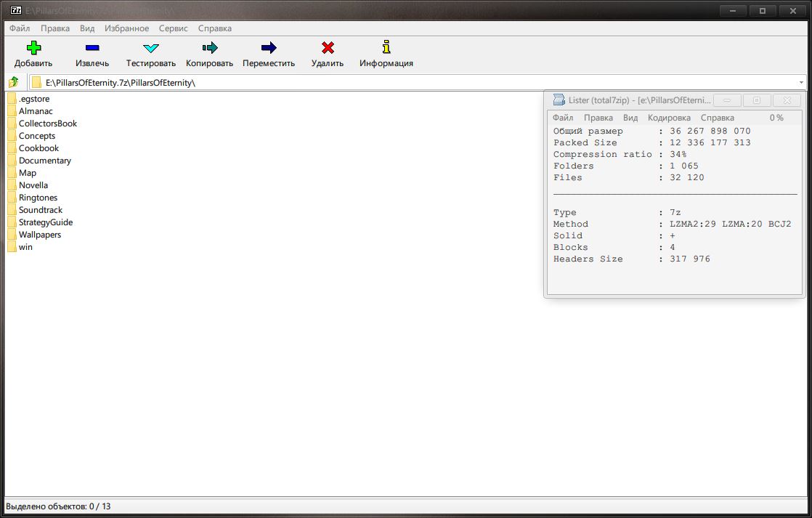Click the red Delete (Удалить) X icon
The image size is (812, 518).
click(x=328, y=48)
